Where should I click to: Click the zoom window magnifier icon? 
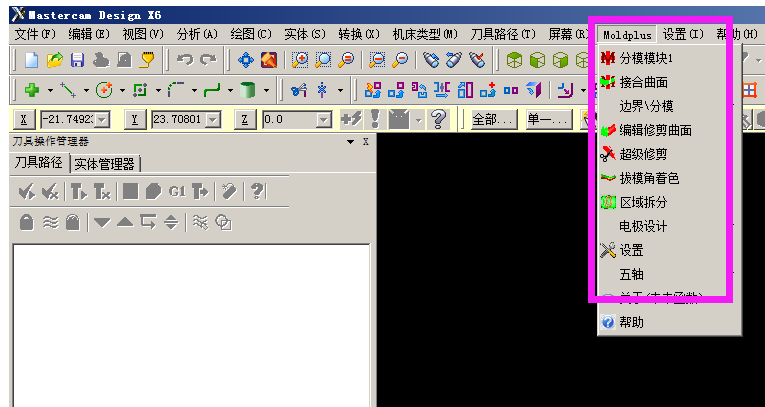pos(323,60)
